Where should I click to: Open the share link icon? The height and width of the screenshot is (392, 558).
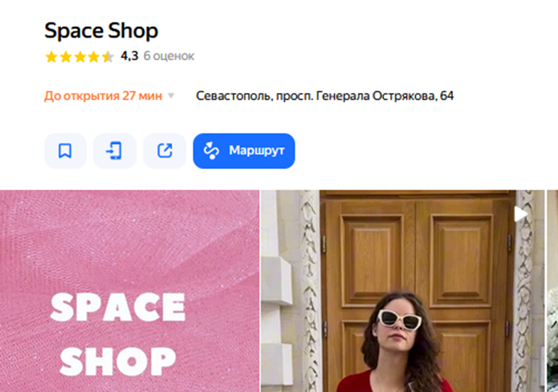165,151
